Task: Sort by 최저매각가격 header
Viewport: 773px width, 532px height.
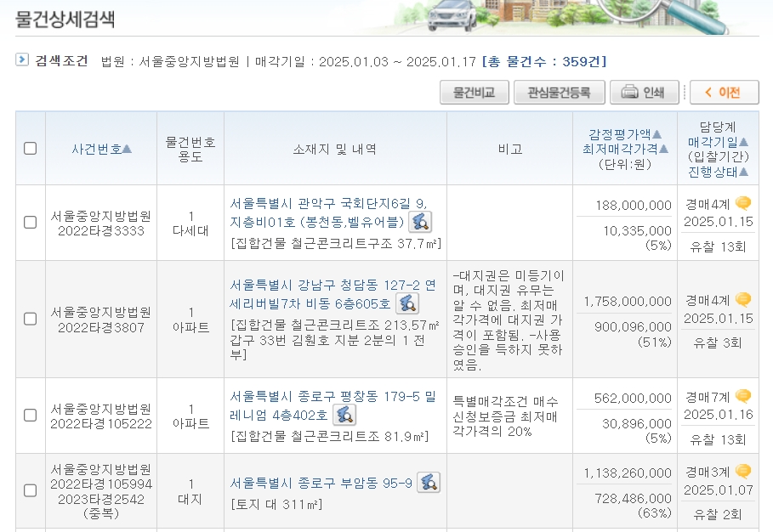Action: coord(625,149)
